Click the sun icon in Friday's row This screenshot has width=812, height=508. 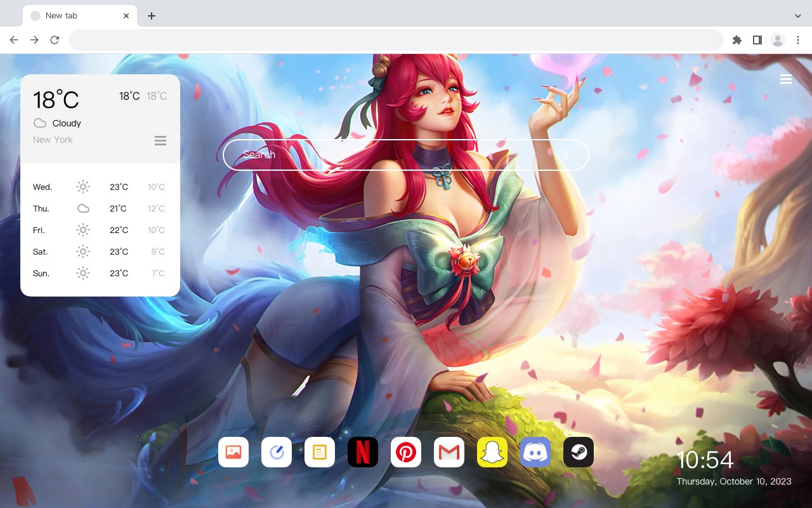(x=83, y=230)
